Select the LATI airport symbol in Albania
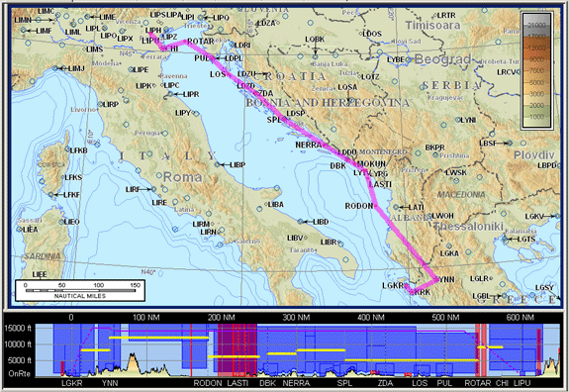This screenshot has width=570, height=392. pyautogui.click(x=396, y=207)
